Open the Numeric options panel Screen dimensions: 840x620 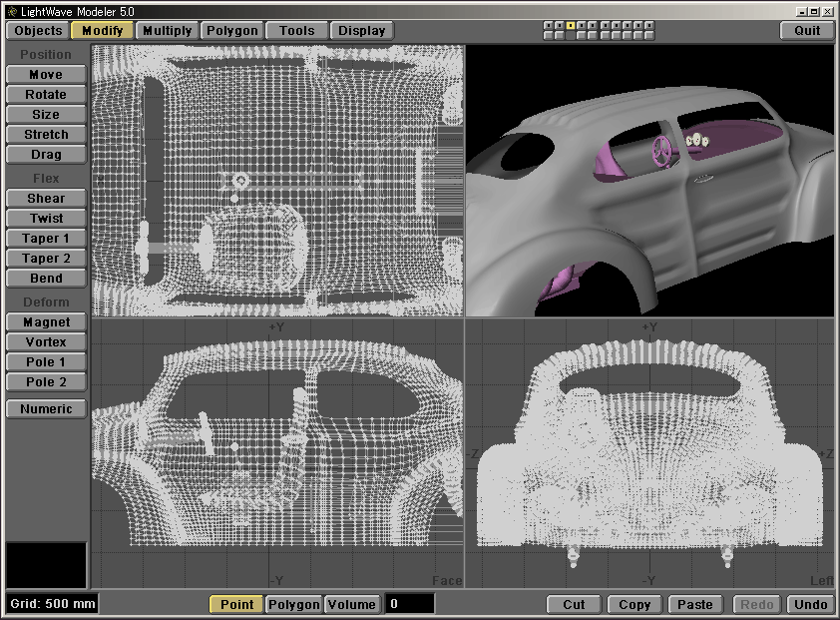tap(46, 409)
